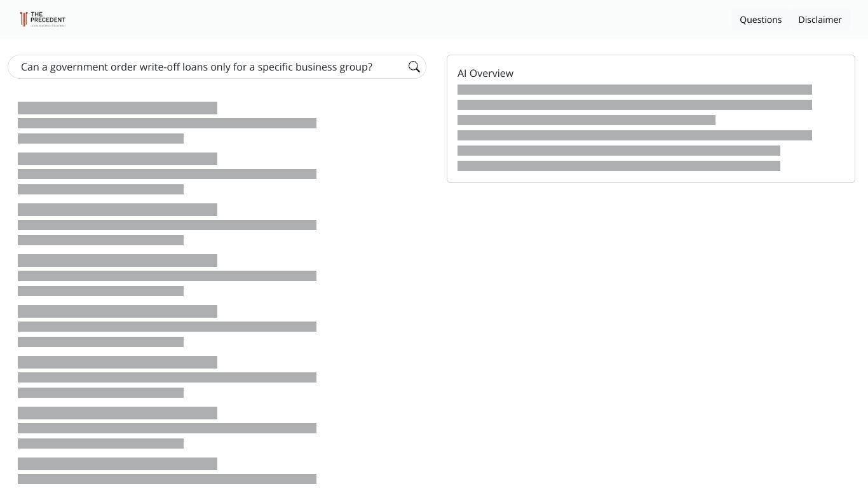Viewport: 868px width, 488px height.
Task: Open the Questions page
Action: pos(761,20)
